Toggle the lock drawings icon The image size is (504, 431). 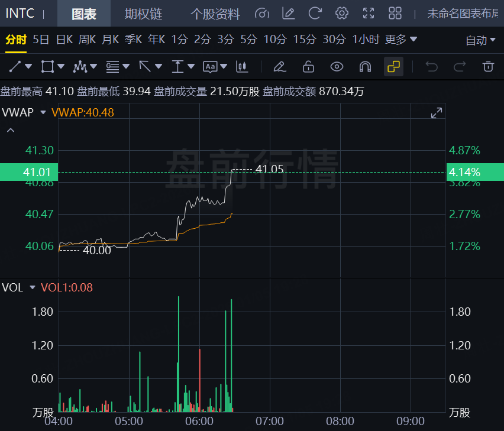(x=308, y=66)
